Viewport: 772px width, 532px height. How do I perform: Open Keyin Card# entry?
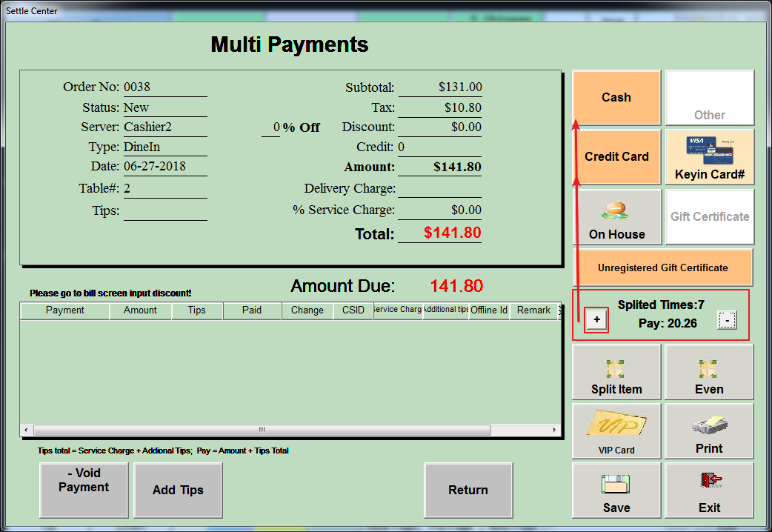tap(710, 156)
